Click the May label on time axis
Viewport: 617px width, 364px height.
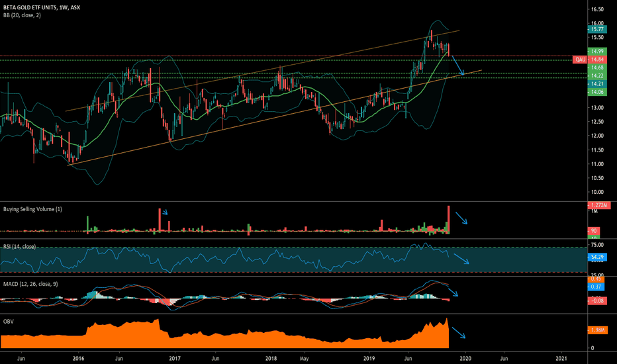[x=304, y=359]
